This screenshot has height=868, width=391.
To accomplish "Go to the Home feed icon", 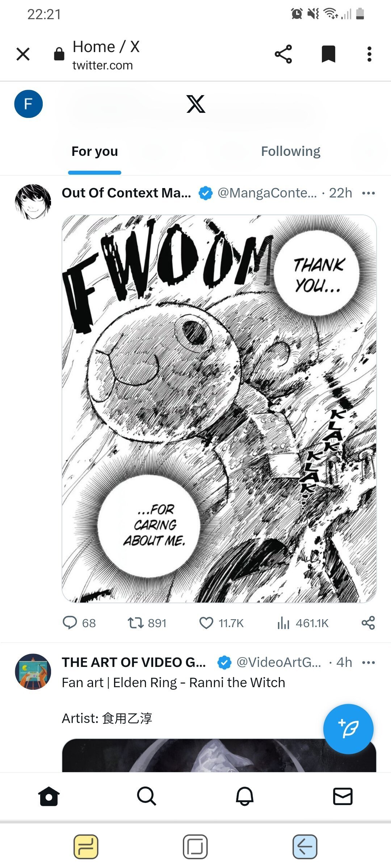I will (49, 796).
